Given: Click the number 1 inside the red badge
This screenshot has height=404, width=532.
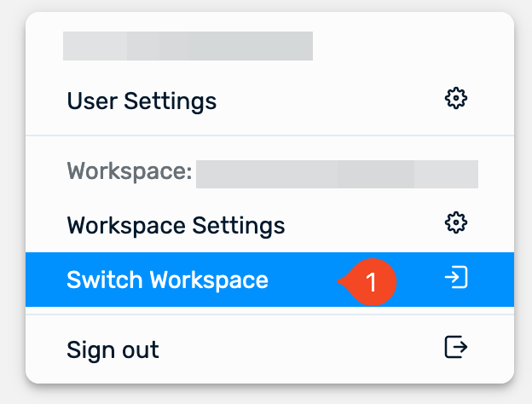Looking at the screenshot, I should click(372, 280).
